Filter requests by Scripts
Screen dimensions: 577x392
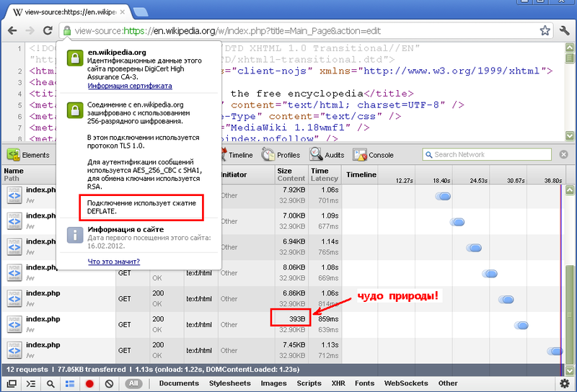pos(309,383)
